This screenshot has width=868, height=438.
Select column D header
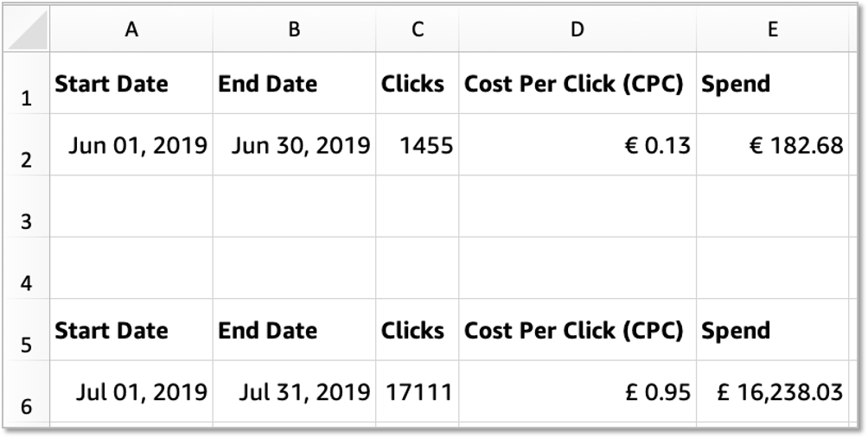[x=577, y=29]
